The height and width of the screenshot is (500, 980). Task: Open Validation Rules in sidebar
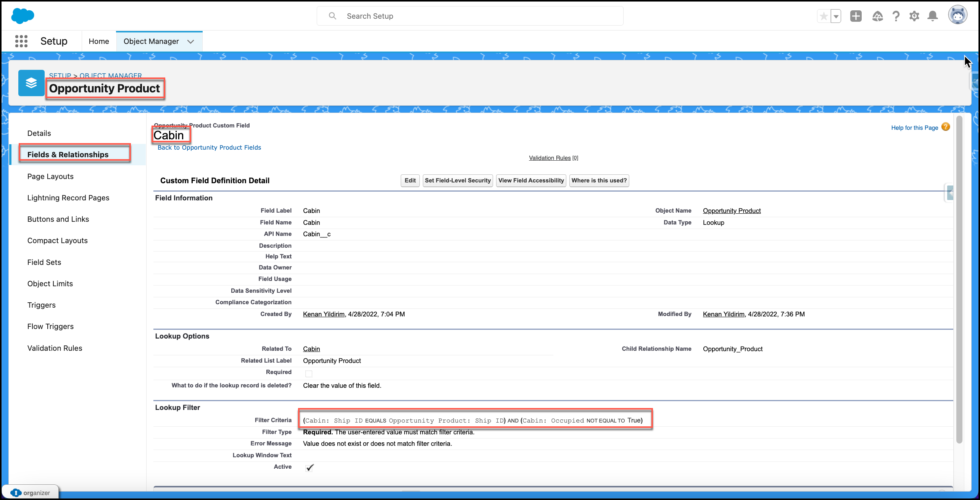point(55,348)
